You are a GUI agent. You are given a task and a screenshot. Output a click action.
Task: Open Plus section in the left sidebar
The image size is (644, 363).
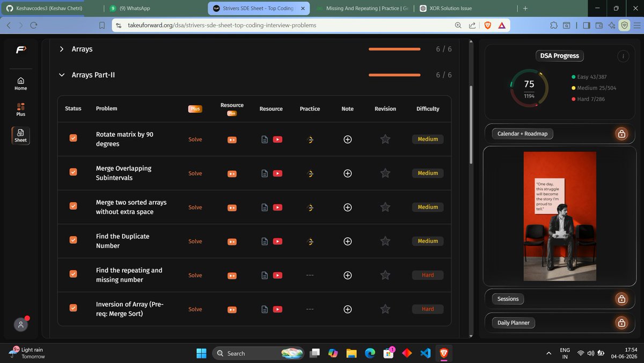21,109
